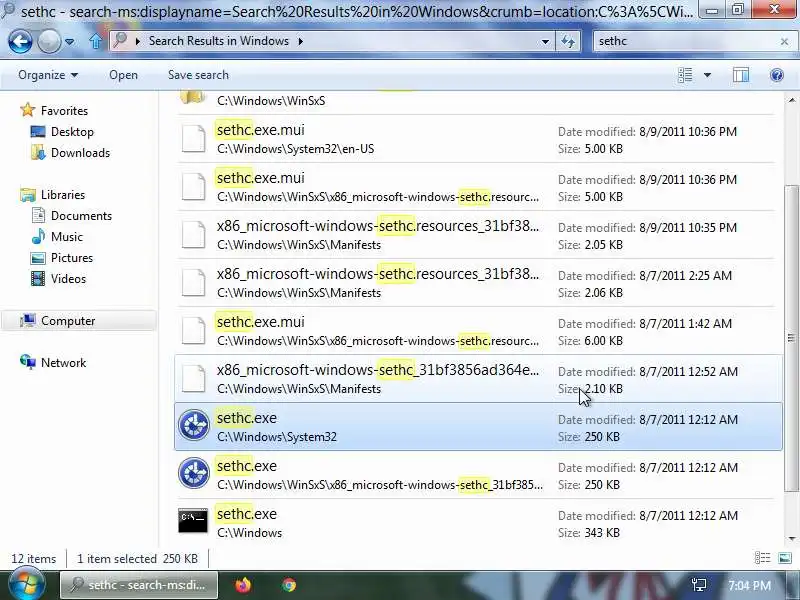The height and width of the screenshot is (600, 800).
Task: Select sethc.exe sized 343 KB
Action: pos(478,522)
